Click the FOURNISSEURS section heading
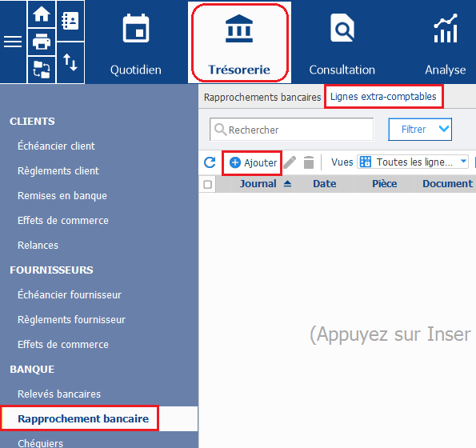Image resolution: width=476 pixels, height=448 pixels. pyautogui.click(x=51, y=270)
